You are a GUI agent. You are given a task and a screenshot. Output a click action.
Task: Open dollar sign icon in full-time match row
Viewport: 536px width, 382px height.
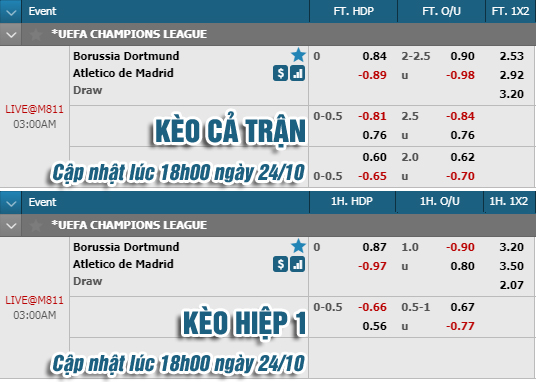click(280, 74)
